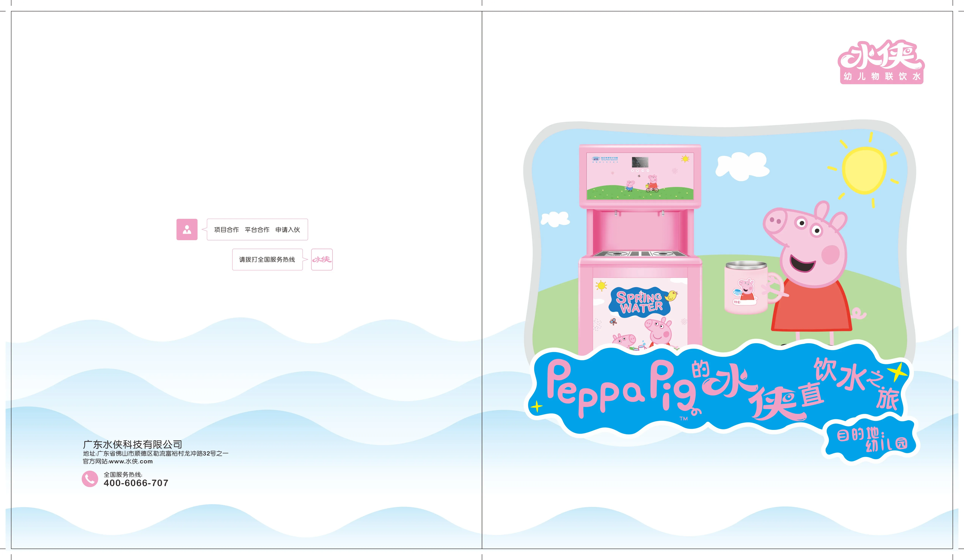Click the 申请入伙 text

point(288,230)
